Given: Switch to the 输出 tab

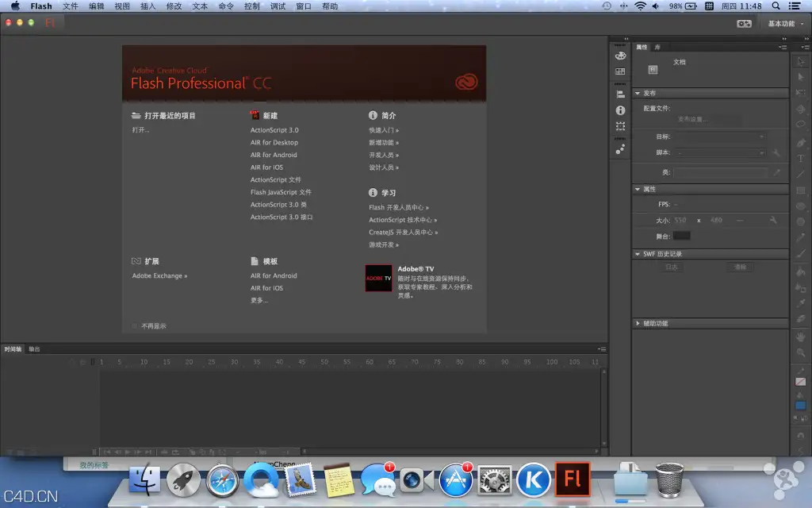Looking at the screenshot, I should click(34, 349).
